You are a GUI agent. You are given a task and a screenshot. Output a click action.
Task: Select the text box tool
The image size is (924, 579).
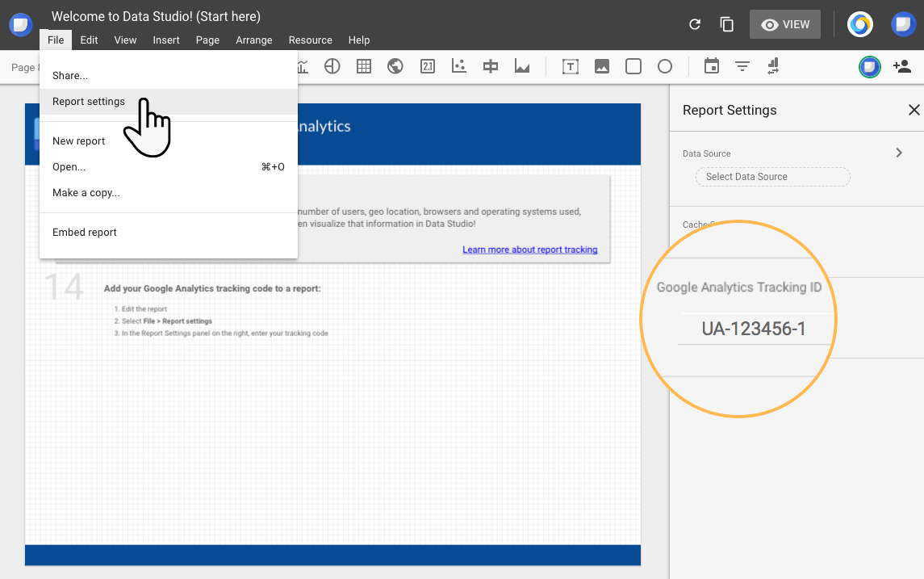[x=571, y=67]
